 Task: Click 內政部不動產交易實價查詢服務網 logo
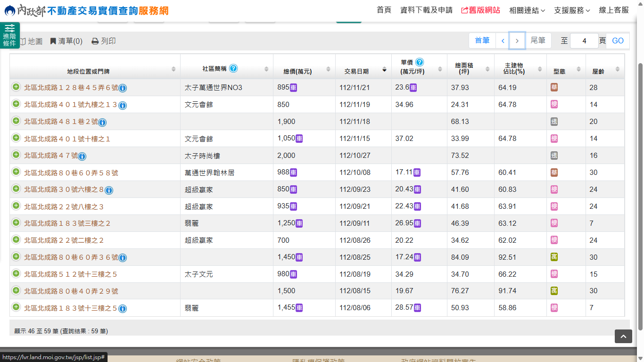click(x=86, y=10)
